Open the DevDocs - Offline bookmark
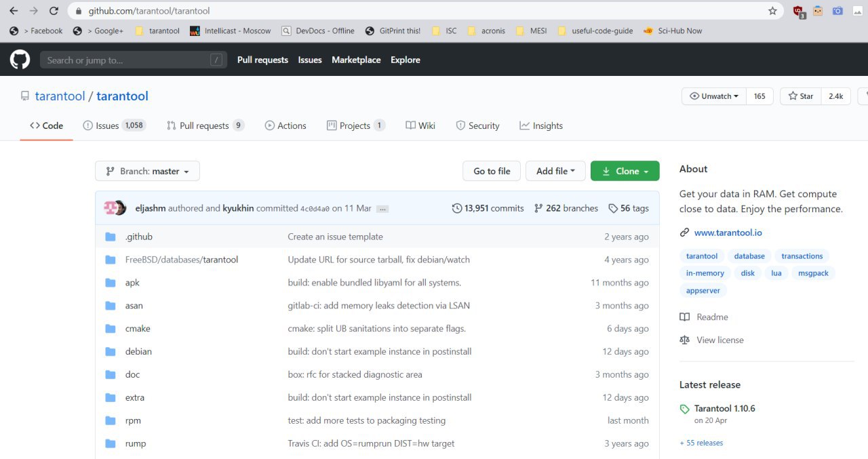The width and height of the screenshot is (868, 459). pyautogui.click(x=318, y=31)
